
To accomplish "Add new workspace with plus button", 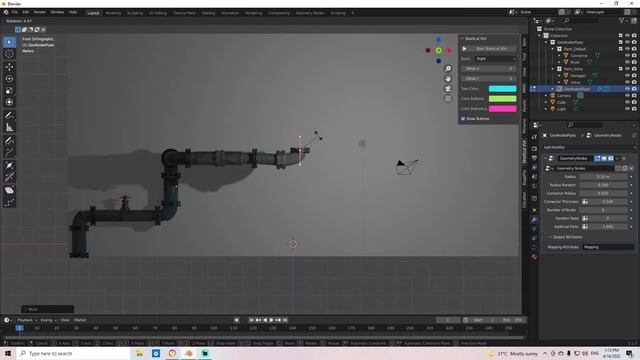I will pos(353,13).
